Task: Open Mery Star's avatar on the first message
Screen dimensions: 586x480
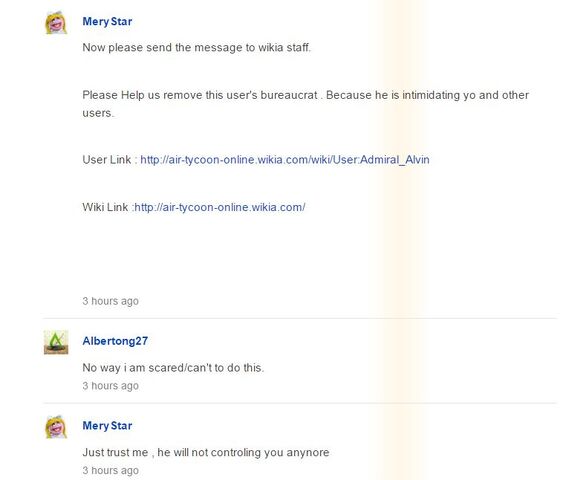Action: coord(56,22)
